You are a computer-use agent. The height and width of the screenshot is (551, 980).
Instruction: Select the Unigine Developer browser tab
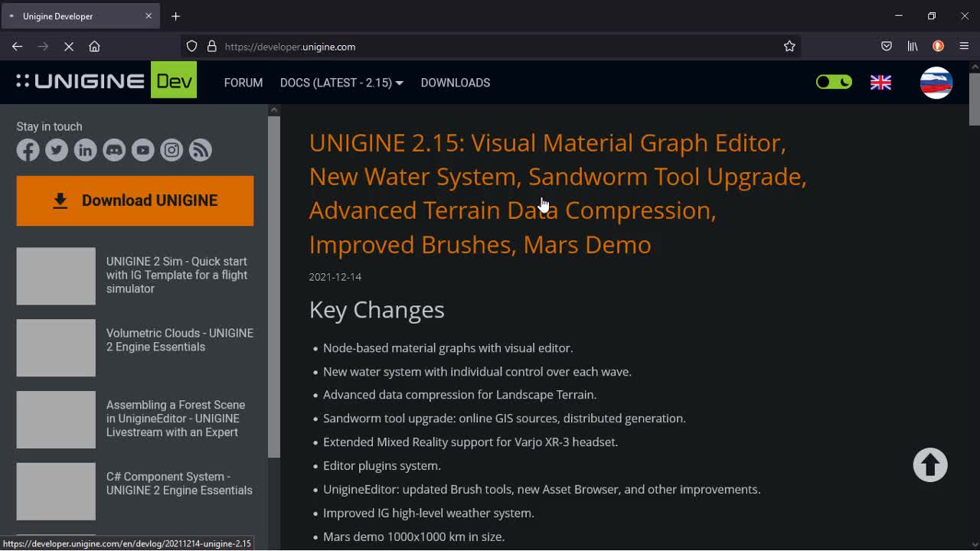(80, 16)
